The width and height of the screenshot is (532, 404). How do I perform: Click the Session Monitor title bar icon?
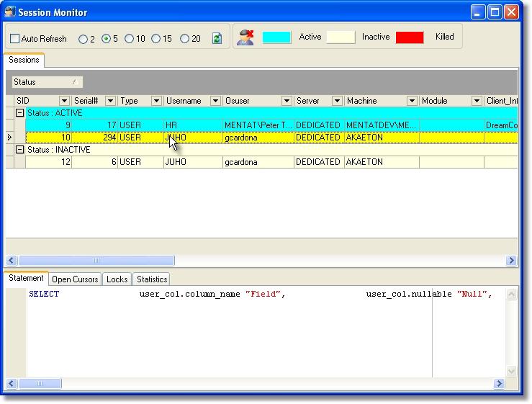point(10,12)
